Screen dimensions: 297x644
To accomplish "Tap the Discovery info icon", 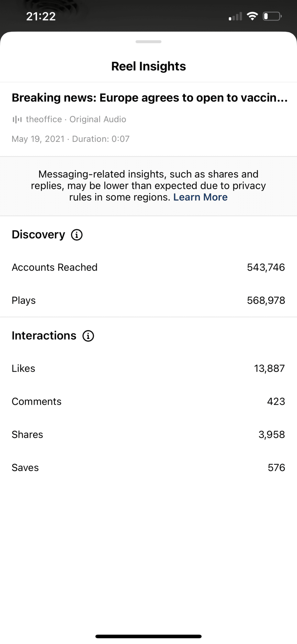I will [77, 235].
